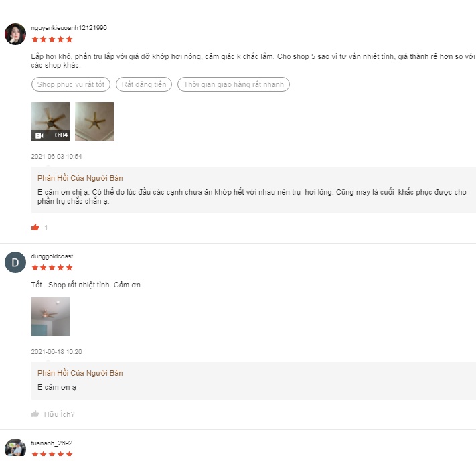Select the "Shop phục vụ rất tốt" tag
This screenshot has height=476, width=476.
click(71, 84)
